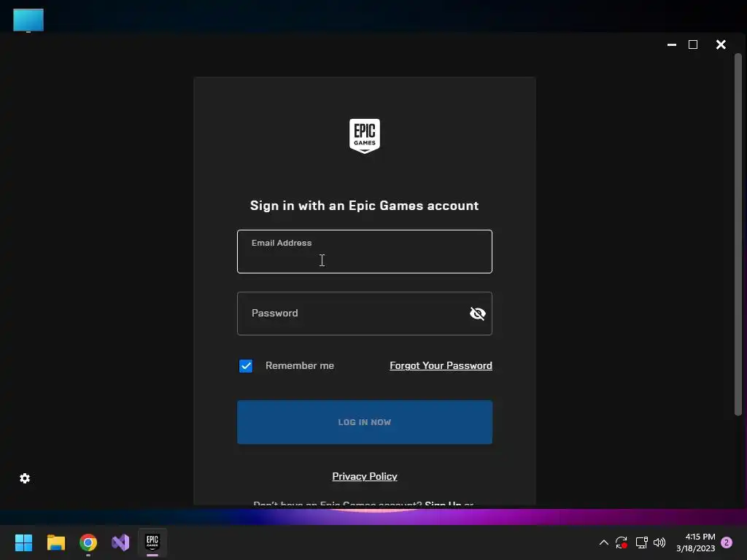This screenshot has height=560, width=747.
Task: Click the sync status tray icon
Action: [x=622, y=542]
